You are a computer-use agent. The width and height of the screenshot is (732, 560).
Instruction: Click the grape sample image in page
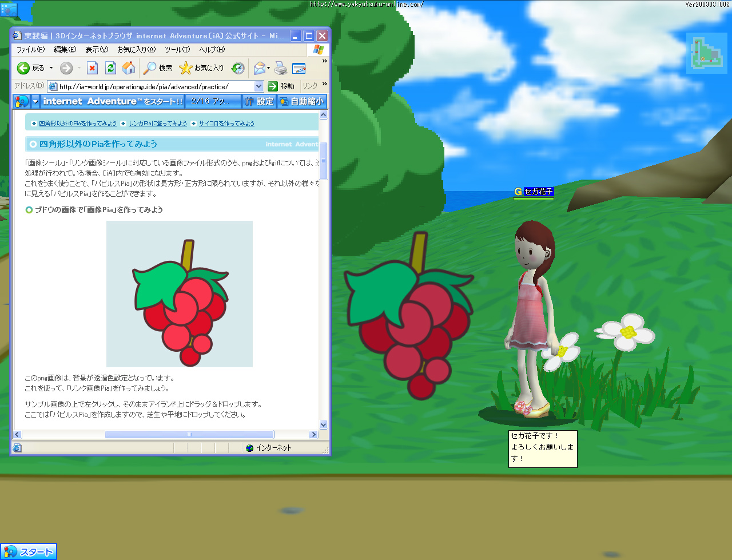180,294
